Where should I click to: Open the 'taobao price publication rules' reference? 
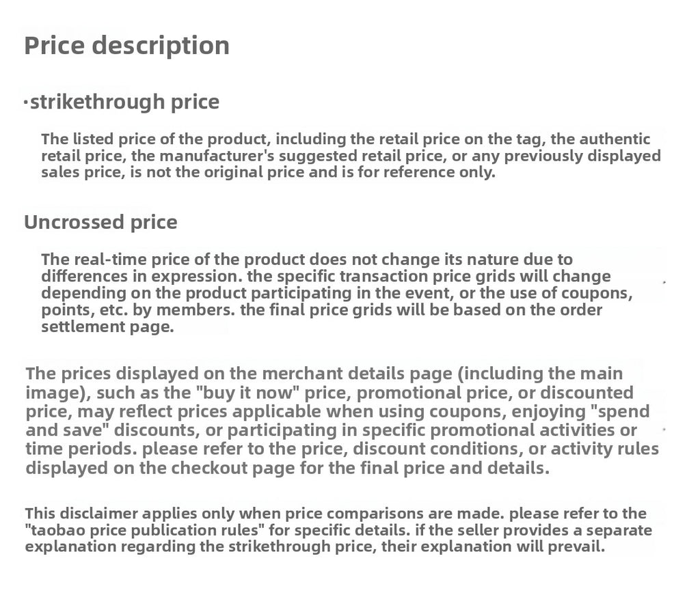144,530
